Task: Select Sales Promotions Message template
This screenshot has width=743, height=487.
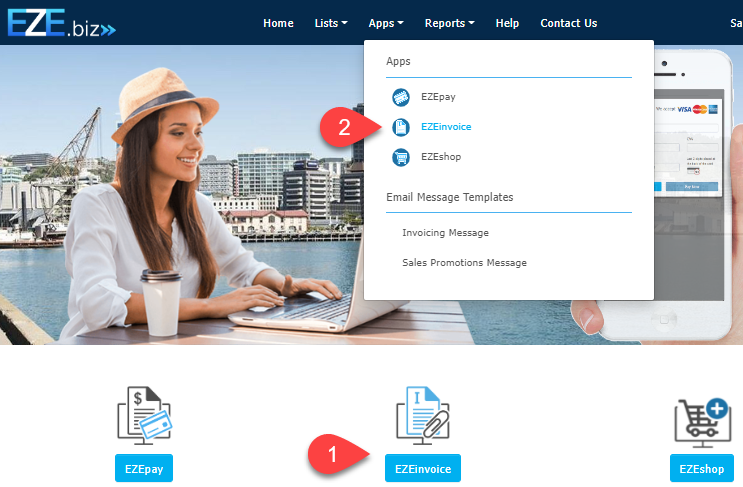Action: tap(464, 263)
